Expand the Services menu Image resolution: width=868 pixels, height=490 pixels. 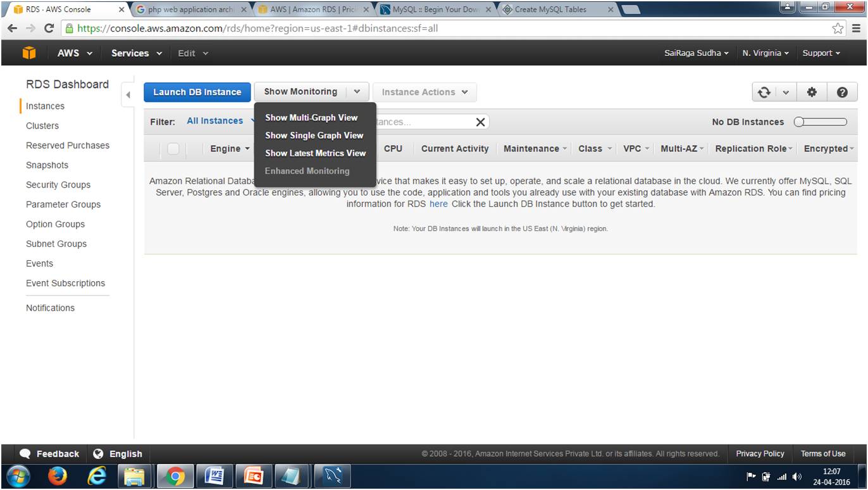137,53
